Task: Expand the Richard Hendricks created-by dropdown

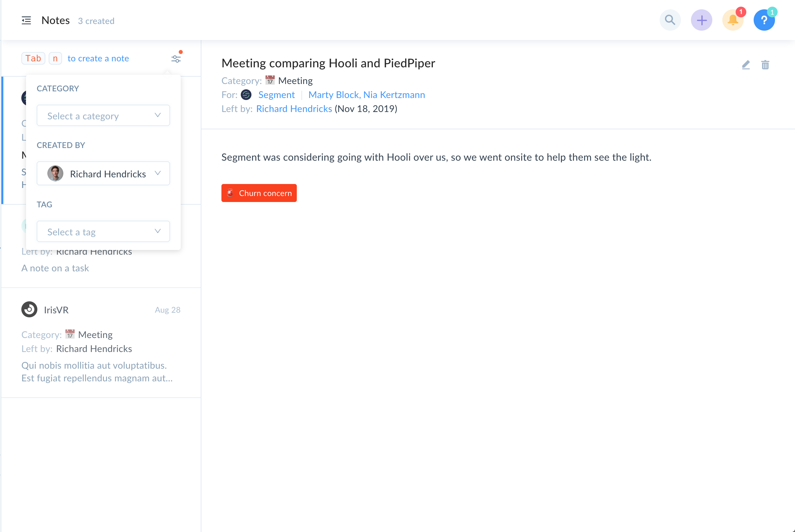Action: click(103, 174)
